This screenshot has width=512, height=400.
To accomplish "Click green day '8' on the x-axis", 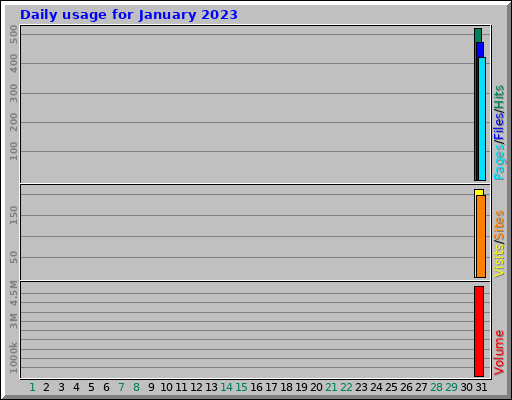I will click(x=136, y=387).
